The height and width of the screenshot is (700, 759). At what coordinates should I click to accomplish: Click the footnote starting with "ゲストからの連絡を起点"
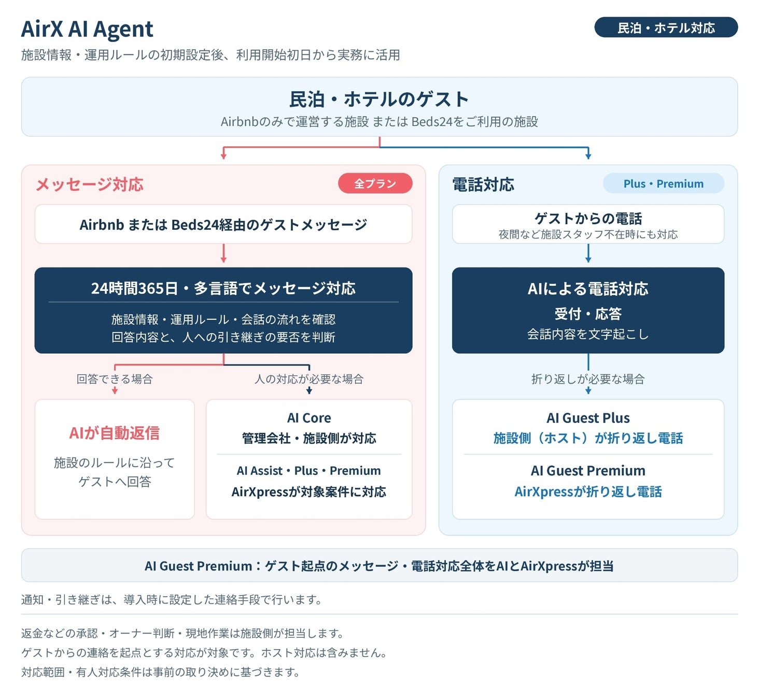204,653
